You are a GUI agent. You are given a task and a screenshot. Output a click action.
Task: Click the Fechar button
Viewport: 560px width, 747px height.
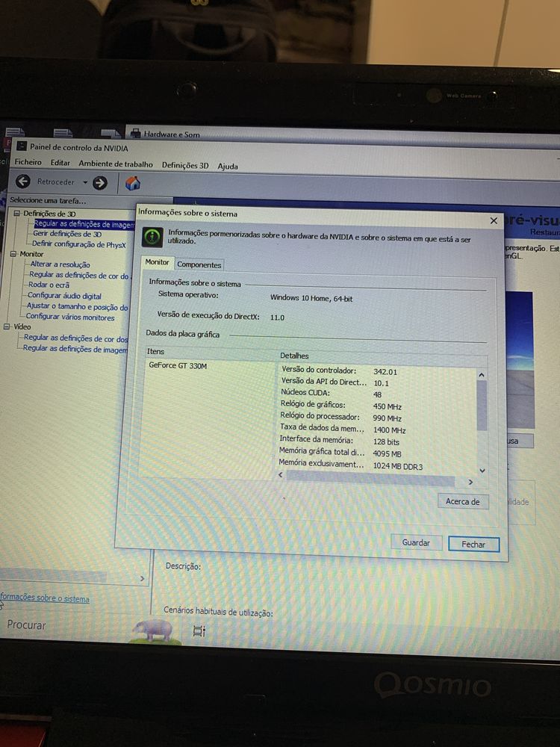(473, 544)
